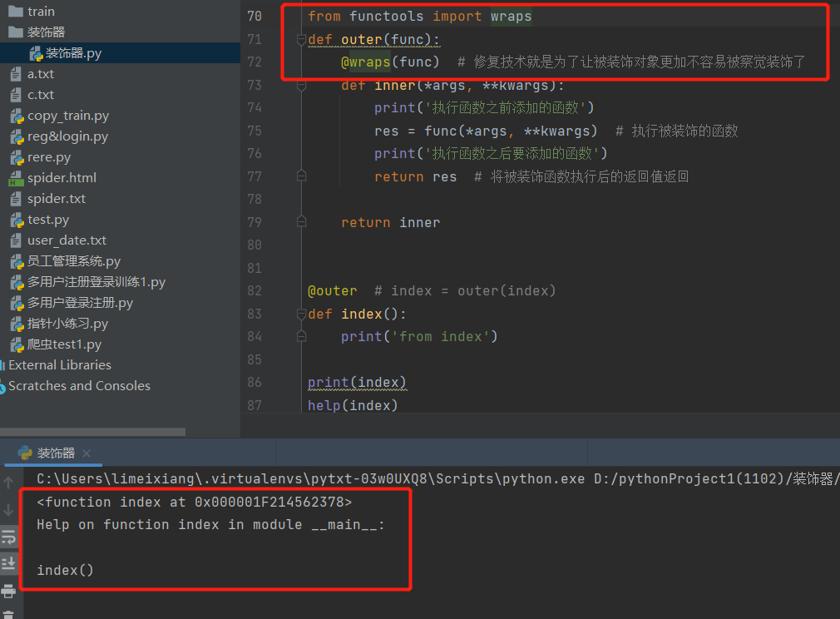
Task: Click line number 87 in the gutter
Action: coord(254,406)
